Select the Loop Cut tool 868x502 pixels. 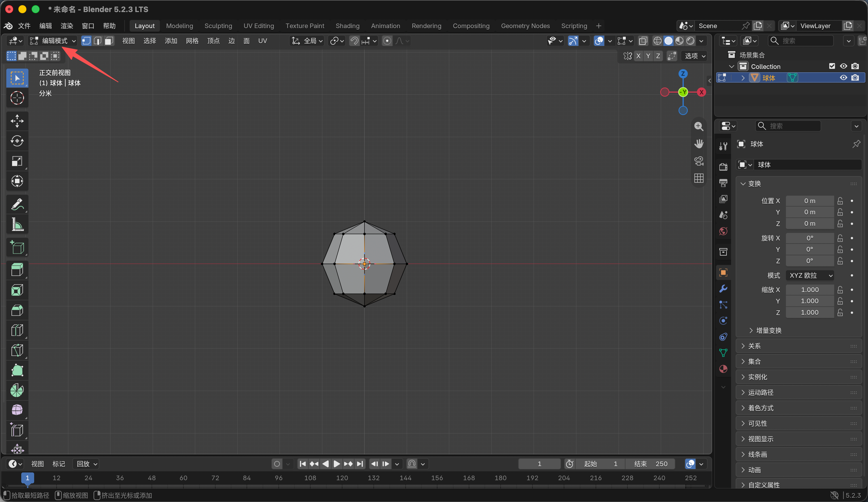coord(17,330)
